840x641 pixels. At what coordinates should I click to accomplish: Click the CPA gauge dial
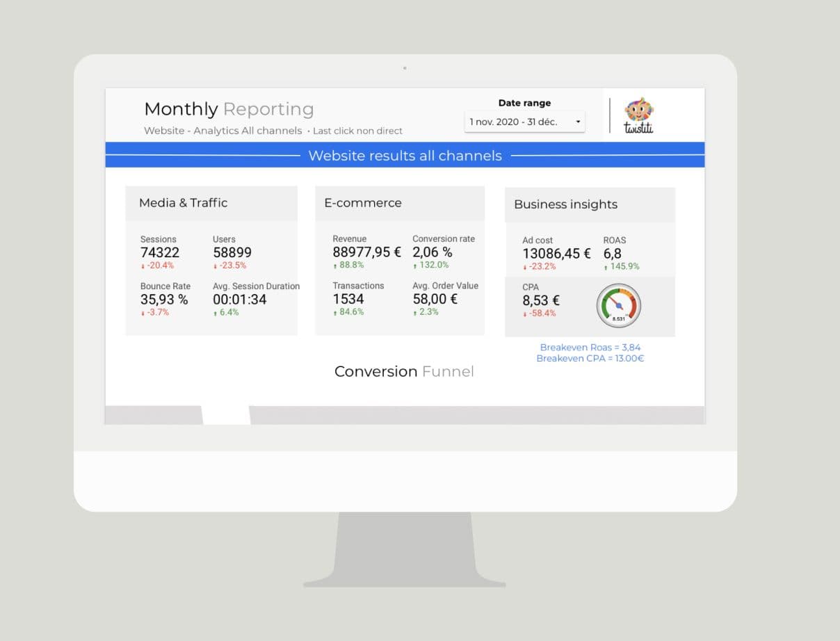coord(618,305)
